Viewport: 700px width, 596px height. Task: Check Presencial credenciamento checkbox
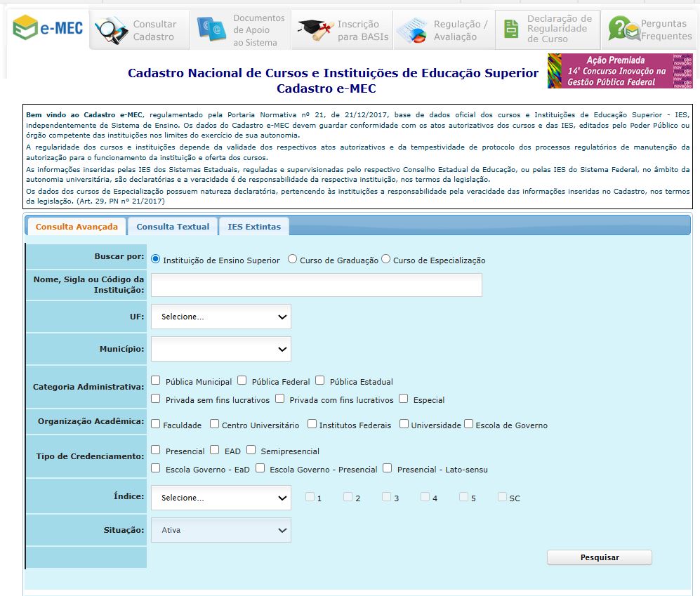point(155,450)
